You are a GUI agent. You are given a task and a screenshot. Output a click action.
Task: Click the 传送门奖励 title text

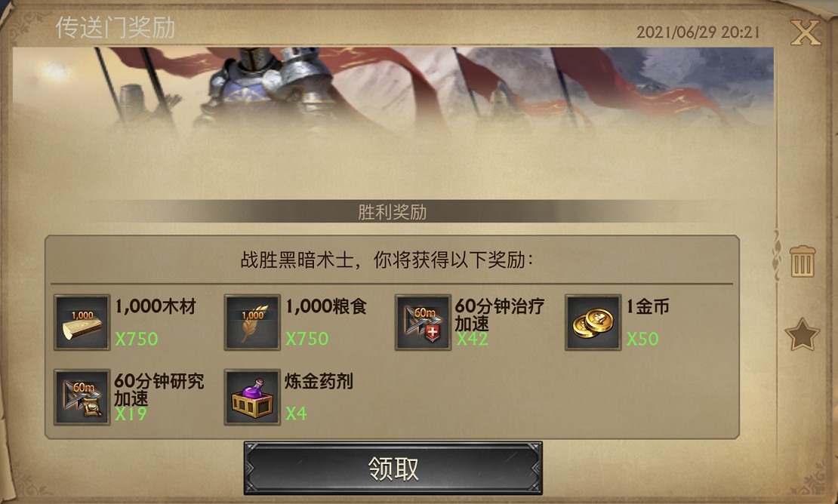[x=116, y=27]
